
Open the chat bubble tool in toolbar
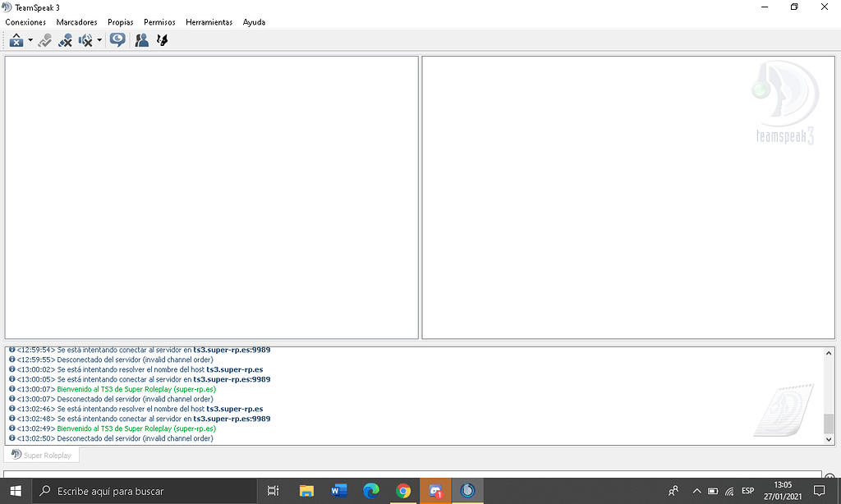click(x=117, y=39)
